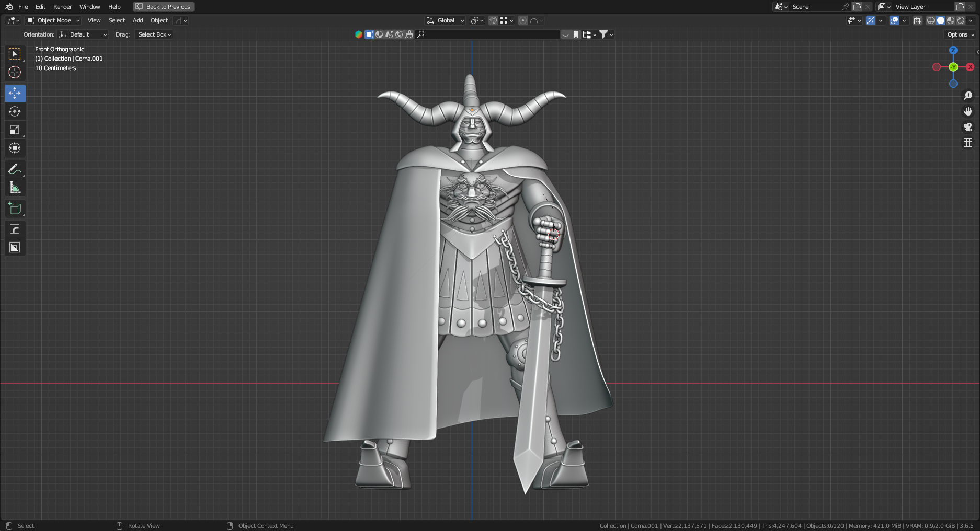980x531 pixels.
Task: Open the viewport View menu
Action: coord(94,20)
